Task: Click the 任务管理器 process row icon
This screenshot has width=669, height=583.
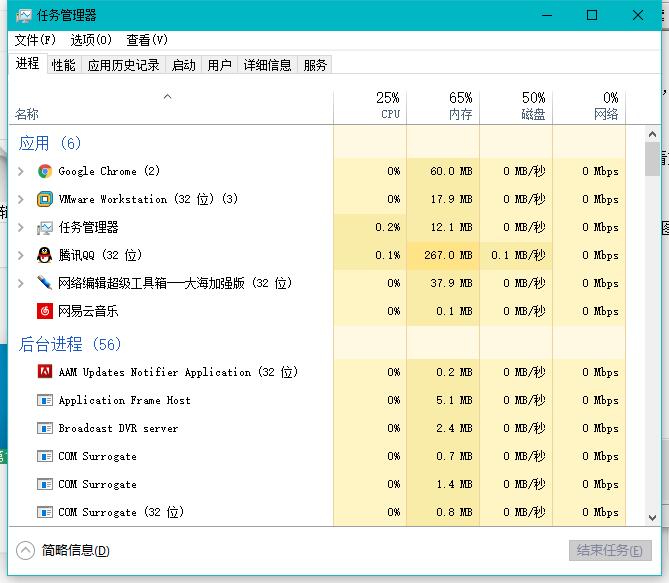Action: 45,227
